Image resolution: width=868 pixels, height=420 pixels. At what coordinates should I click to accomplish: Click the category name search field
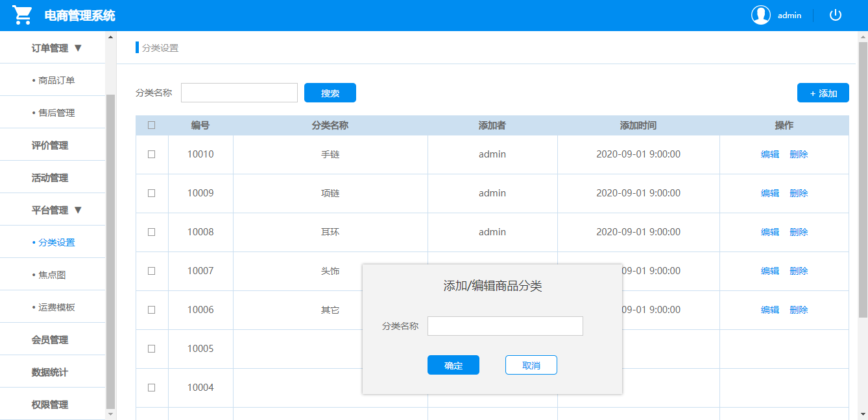click(239, 92)
